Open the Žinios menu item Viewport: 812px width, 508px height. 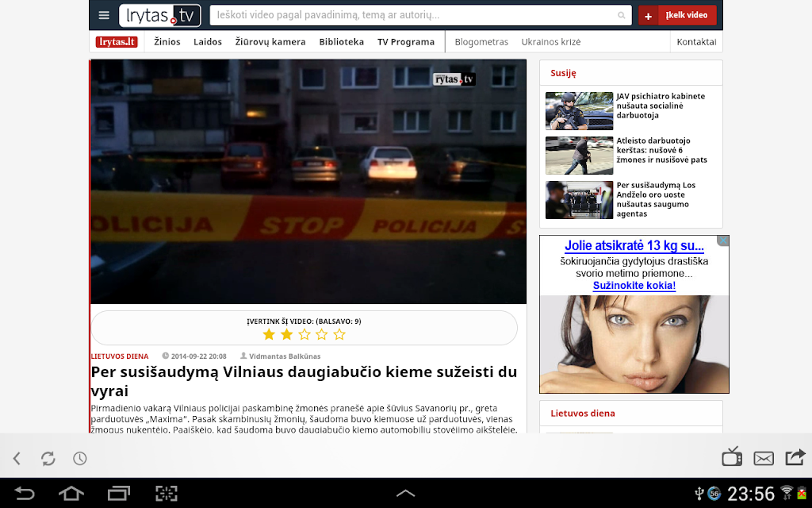coord(167,42)
